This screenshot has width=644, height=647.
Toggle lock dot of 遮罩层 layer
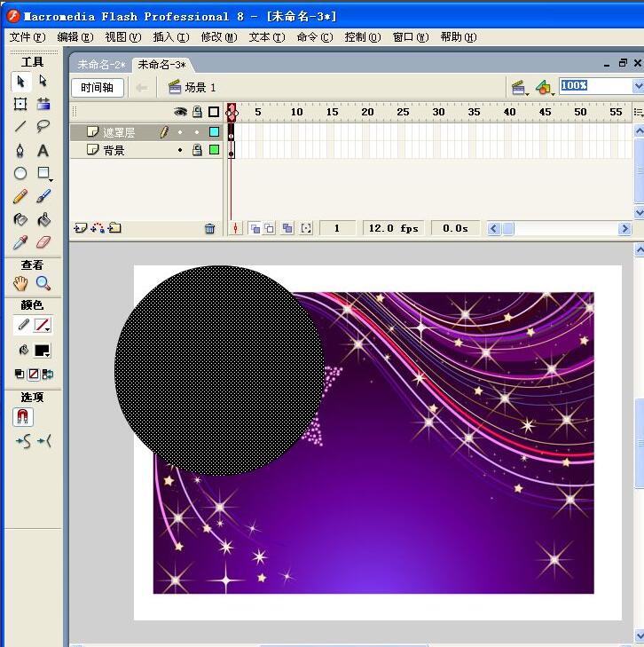tap(197, 132)
